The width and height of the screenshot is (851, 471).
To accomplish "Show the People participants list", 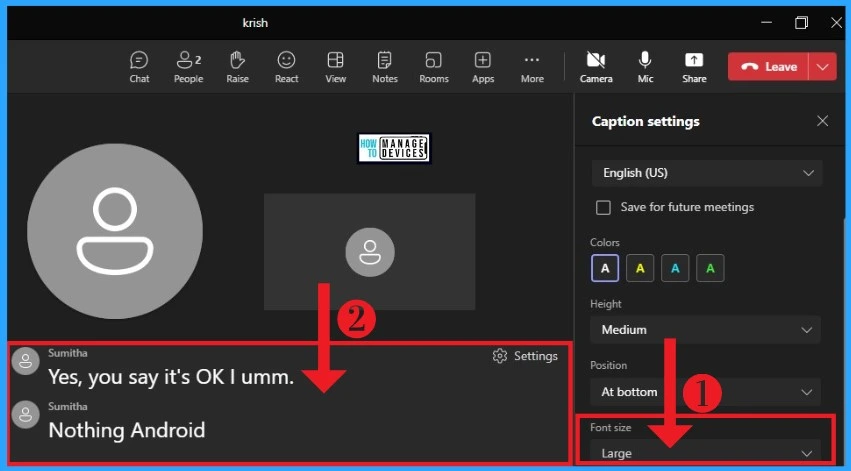I will point(188,67).
